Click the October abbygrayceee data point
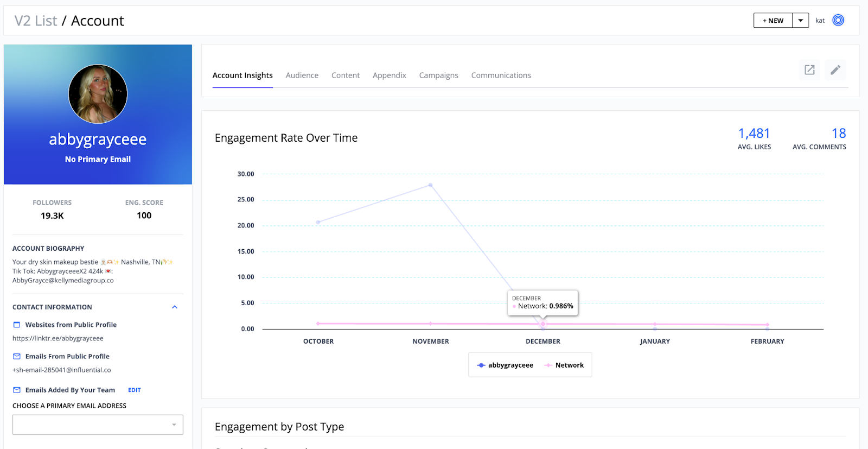The height and width of the screenshot is (449, 868). (x=318, y=222)
